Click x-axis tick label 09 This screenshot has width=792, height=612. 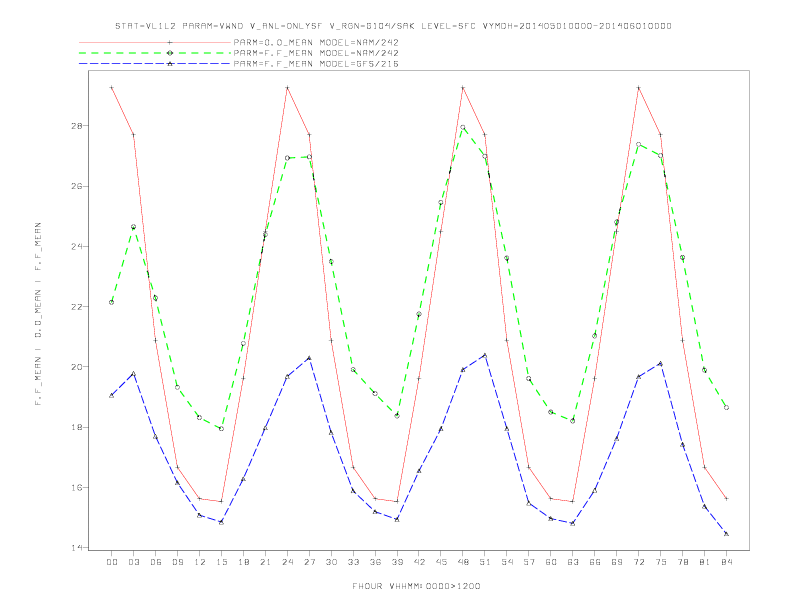click(x=177, y=562)
